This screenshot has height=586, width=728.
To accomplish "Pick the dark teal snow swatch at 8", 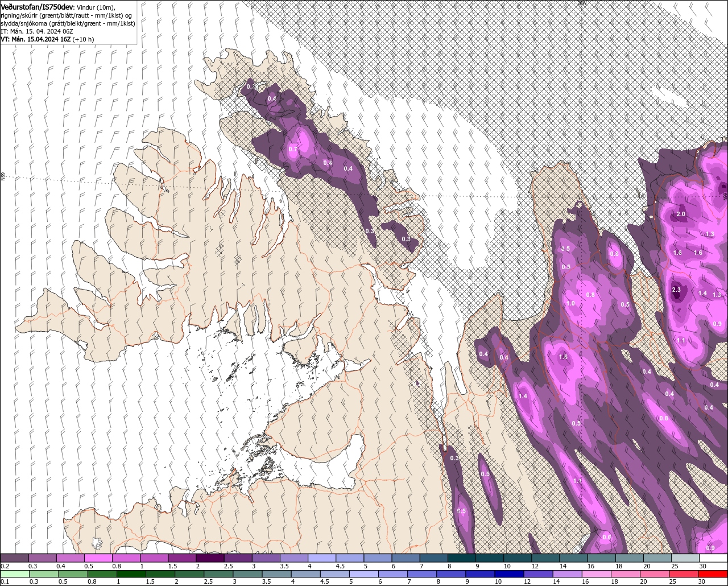I will [x=462, y=558].
